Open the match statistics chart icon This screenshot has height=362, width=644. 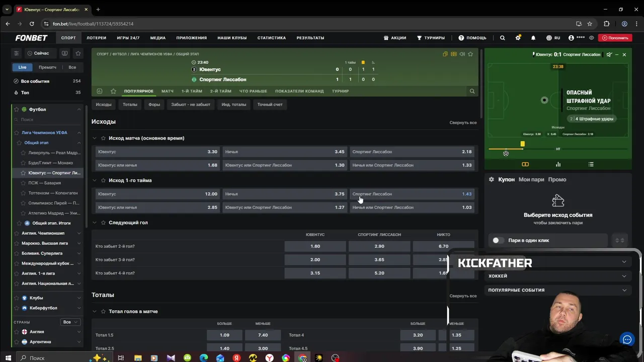point(99,91)
